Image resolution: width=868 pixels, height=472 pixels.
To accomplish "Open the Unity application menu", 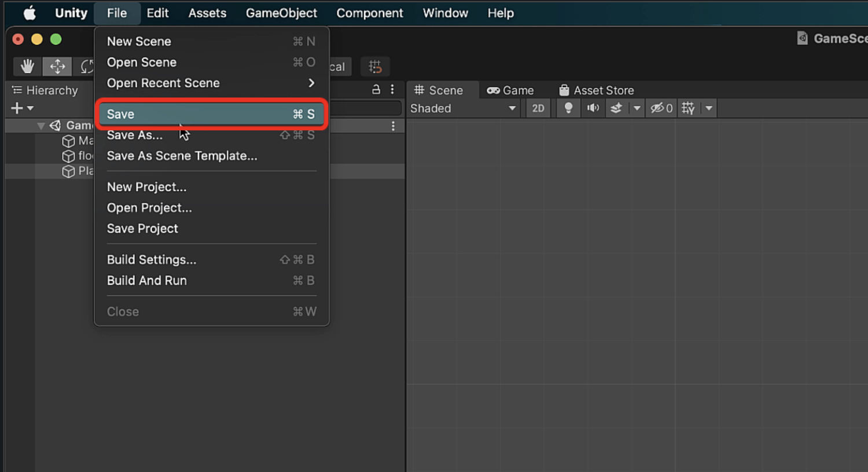I will (x=71, y=13).
